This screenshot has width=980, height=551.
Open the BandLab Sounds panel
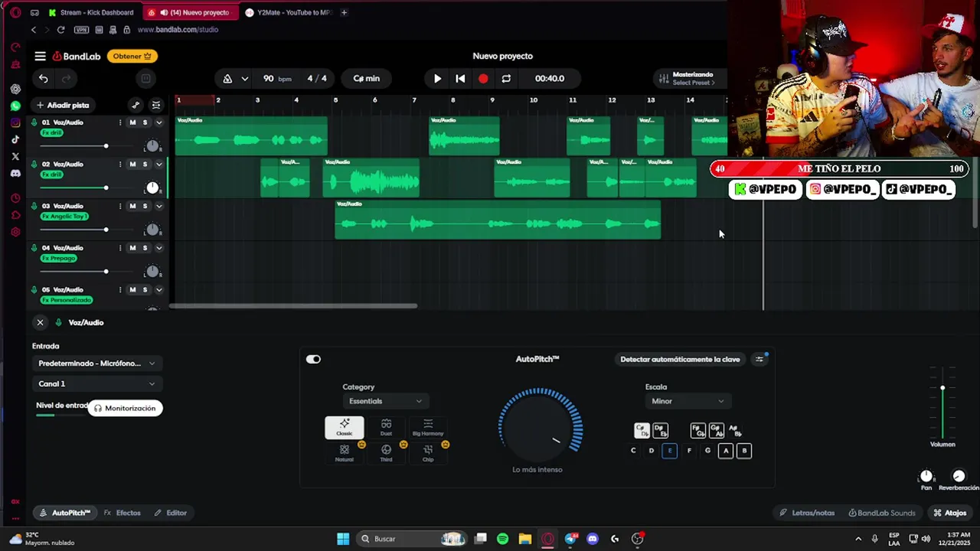tap(881, 513)
